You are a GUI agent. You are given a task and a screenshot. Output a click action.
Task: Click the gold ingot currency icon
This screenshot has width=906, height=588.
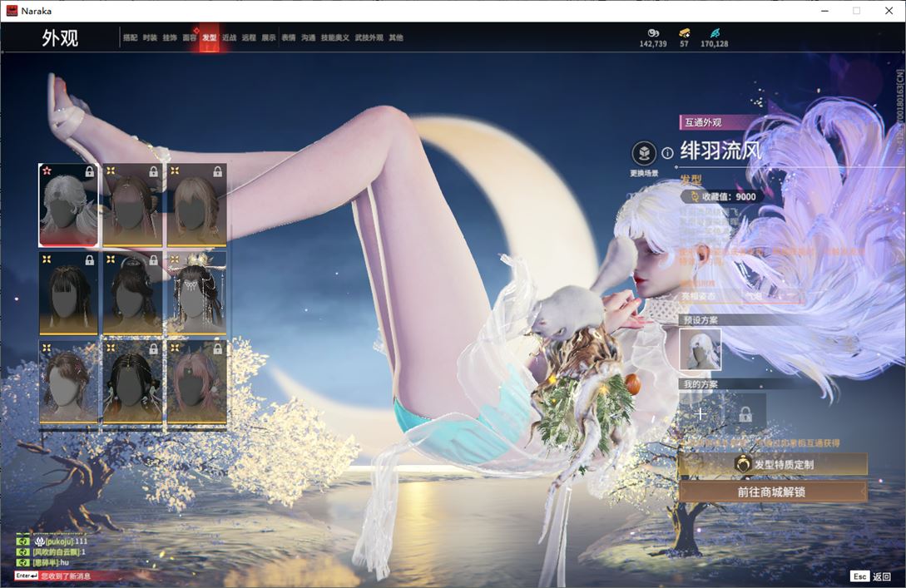(x=684, y=32)
